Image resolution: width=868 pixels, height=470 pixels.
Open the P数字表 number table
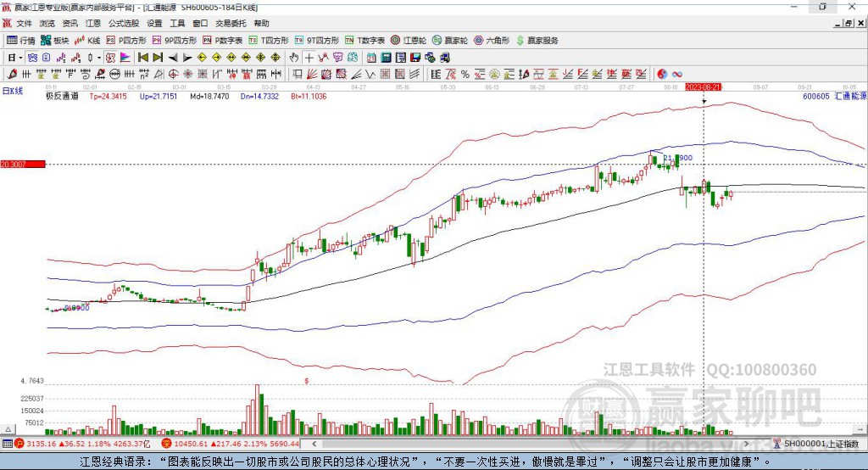223,41
